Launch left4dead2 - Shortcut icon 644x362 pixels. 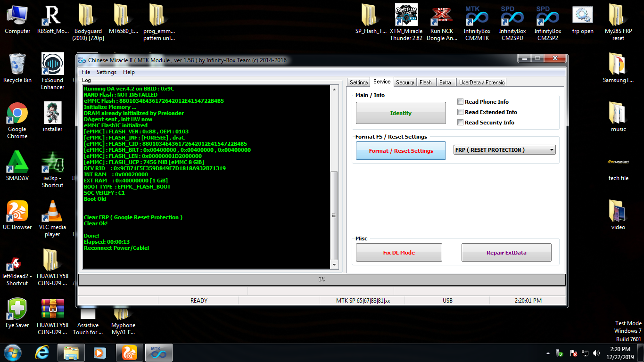tap(17, 272)
